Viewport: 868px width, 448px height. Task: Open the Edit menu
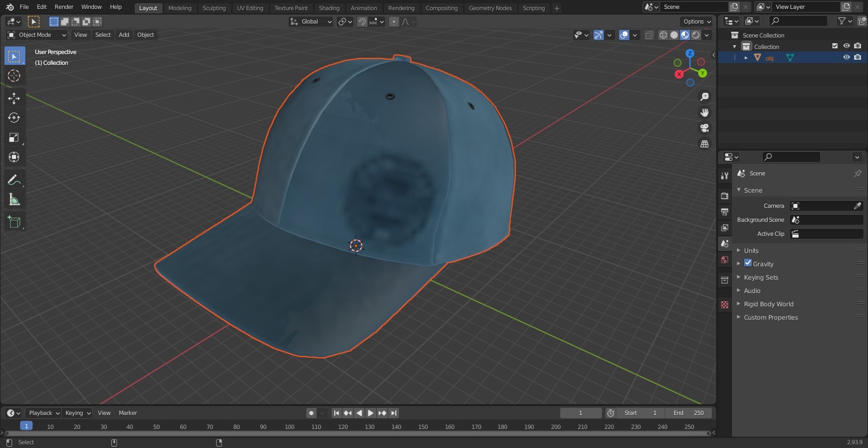coord(41,7)
